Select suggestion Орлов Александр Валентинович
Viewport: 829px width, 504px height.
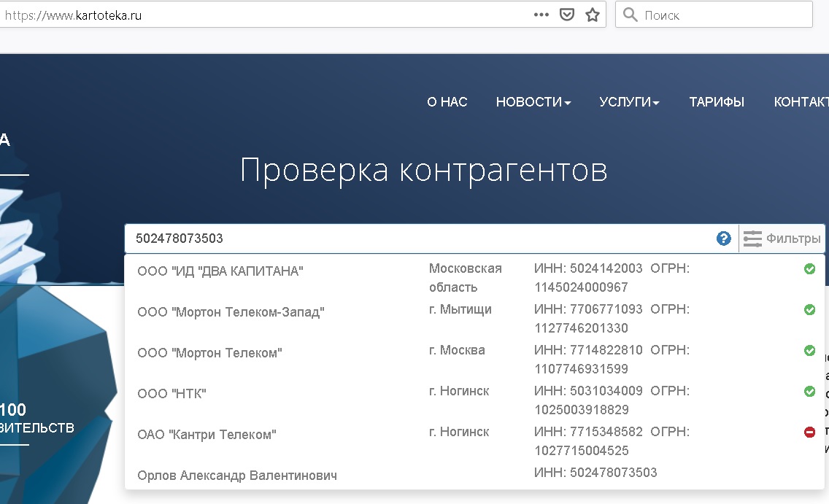[237, 476]
